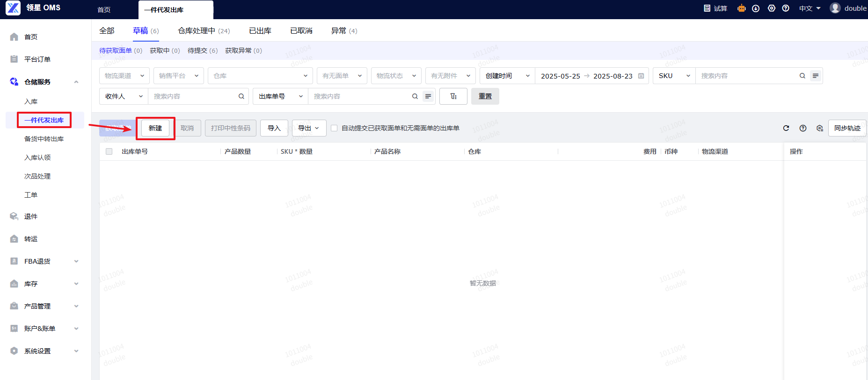Enable 自动提交已获取面单和无需面单的出库单 checkbox
The width and height of the screenshot is (868, 380).
[x=334, y=128]
